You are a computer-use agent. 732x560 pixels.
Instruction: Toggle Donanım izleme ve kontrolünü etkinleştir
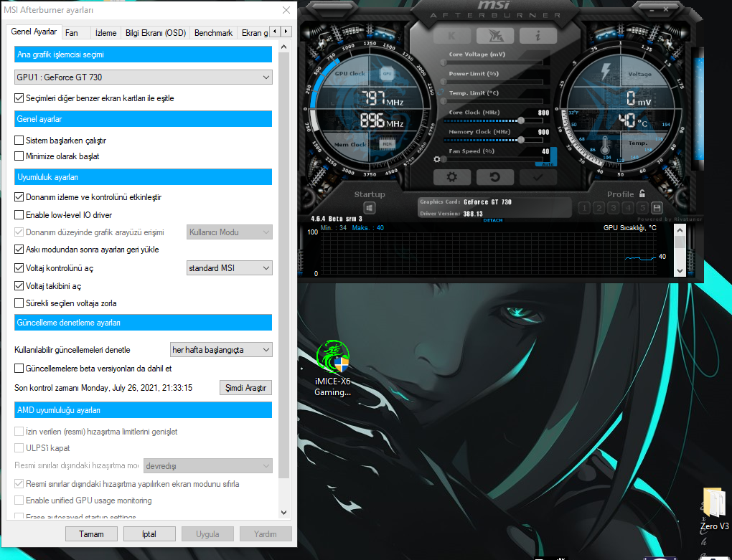click(x=19, y=197)
